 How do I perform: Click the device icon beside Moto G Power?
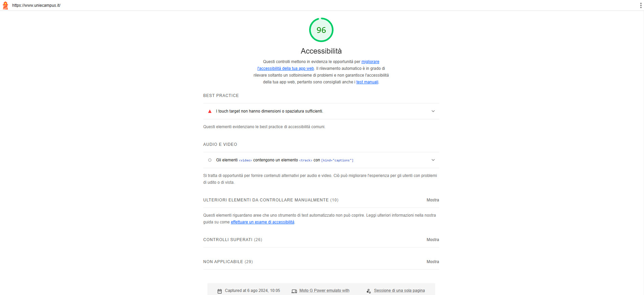pyautogui.click(x=294, y=291)
